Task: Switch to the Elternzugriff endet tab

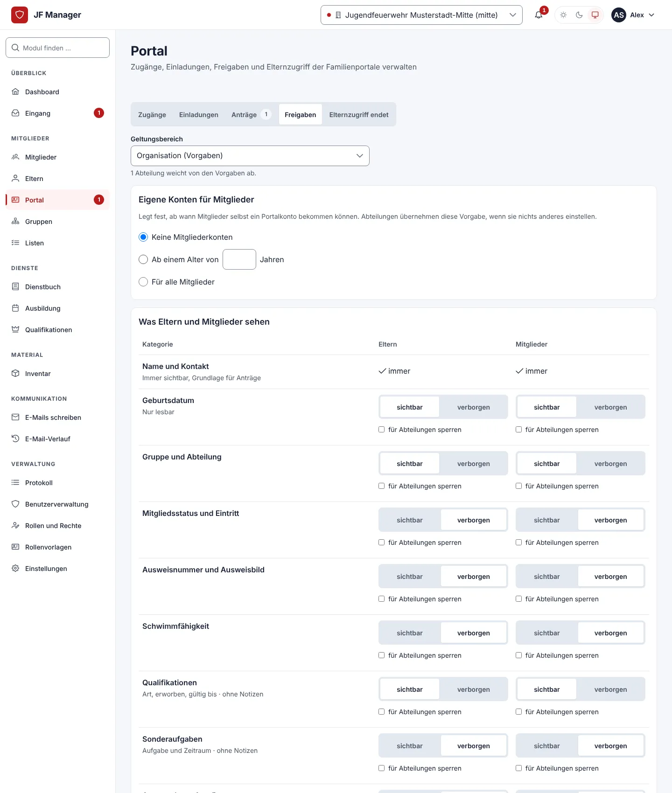Action: (359, 115)
